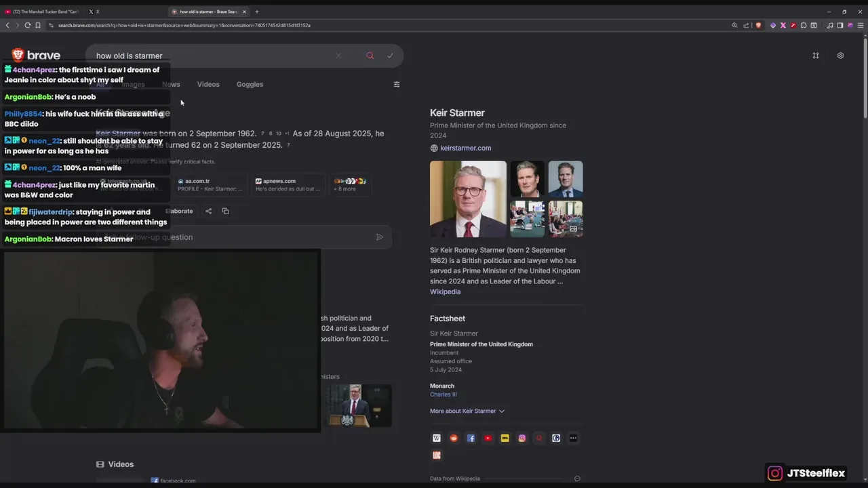Share the AI answer

click(x=208, y=211)
